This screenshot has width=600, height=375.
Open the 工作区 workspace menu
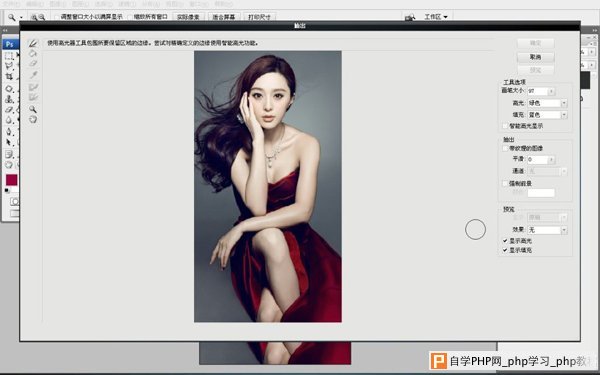pyautogui.click(x=436, y=17)
